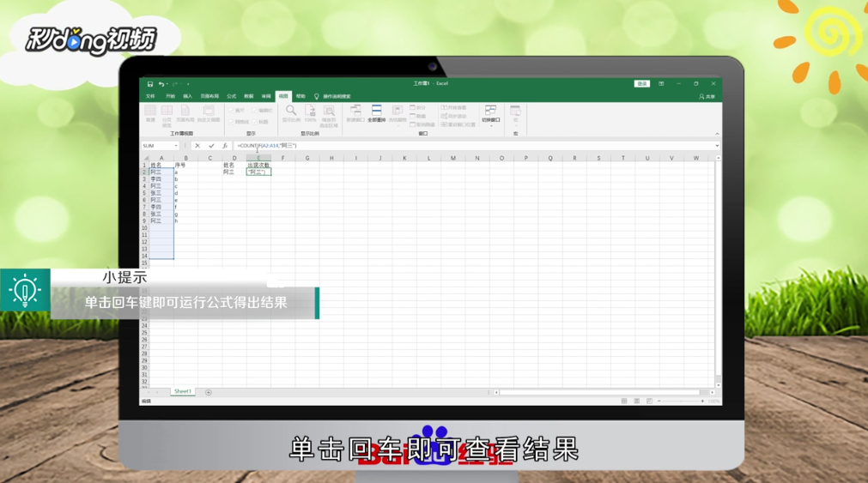Open the 数据 Data tab

249,96
